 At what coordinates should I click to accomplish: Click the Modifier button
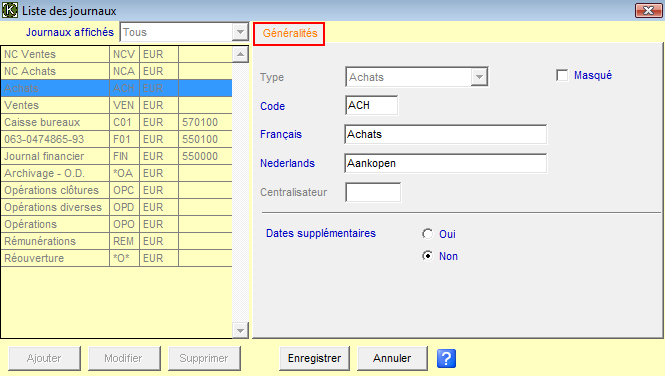click(x=124, y=358)
